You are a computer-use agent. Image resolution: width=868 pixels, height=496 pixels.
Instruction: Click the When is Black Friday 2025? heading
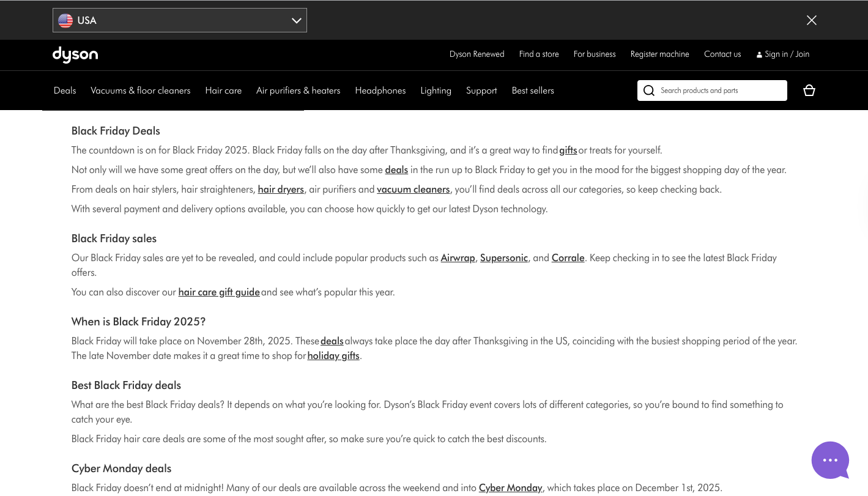tap(138, 322)
